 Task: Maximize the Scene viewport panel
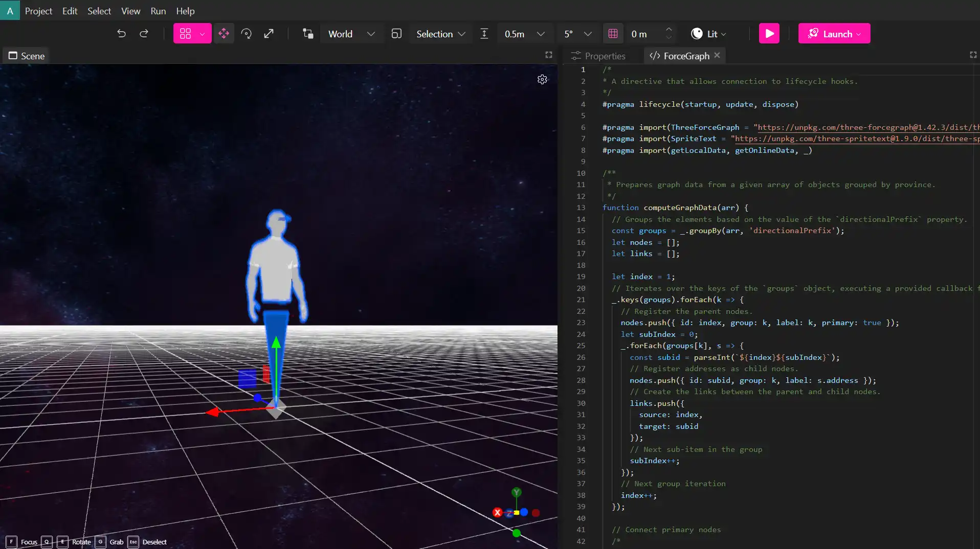click(549, 55)
